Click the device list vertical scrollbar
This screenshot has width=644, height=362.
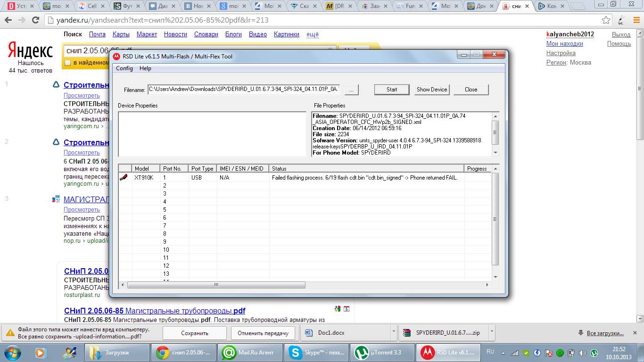click(495, 219)
